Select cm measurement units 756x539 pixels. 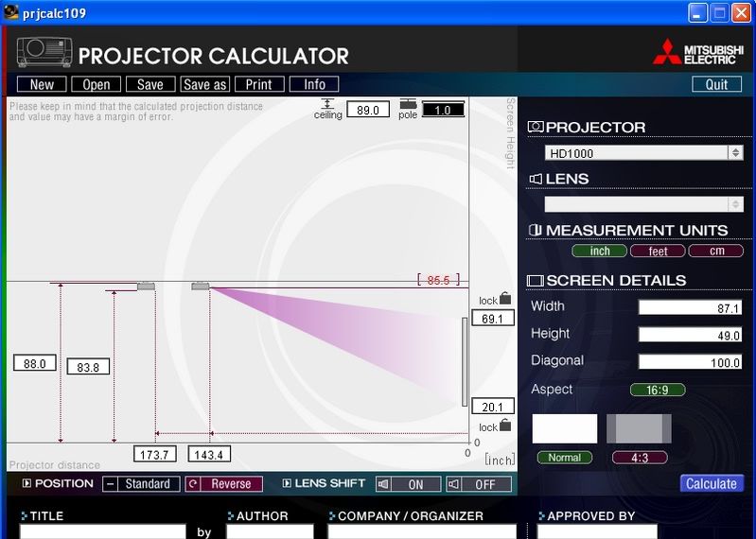[x=716, y=251]
